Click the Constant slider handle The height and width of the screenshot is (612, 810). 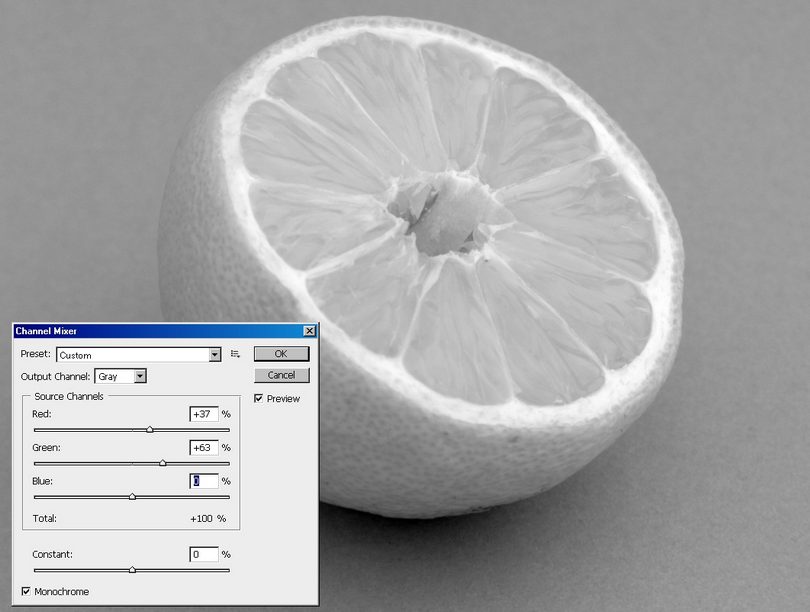coord(132,569)
